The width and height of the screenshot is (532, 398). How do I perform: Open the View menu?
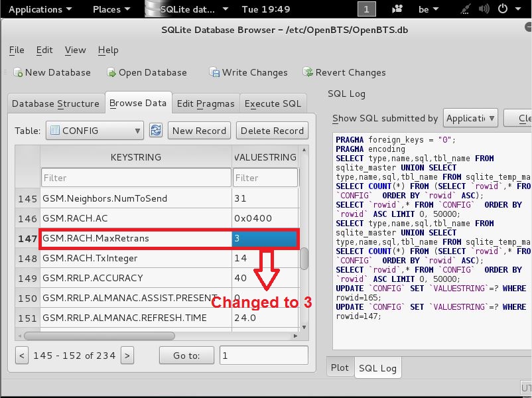click(76, 50)
